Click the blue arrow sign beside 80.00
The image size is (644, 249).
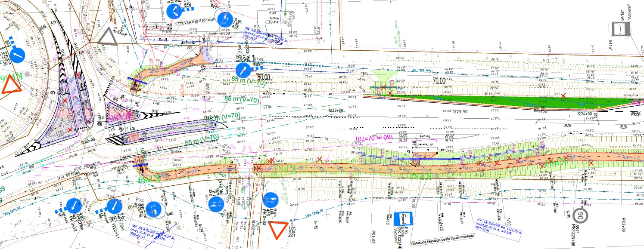(243, 70)
